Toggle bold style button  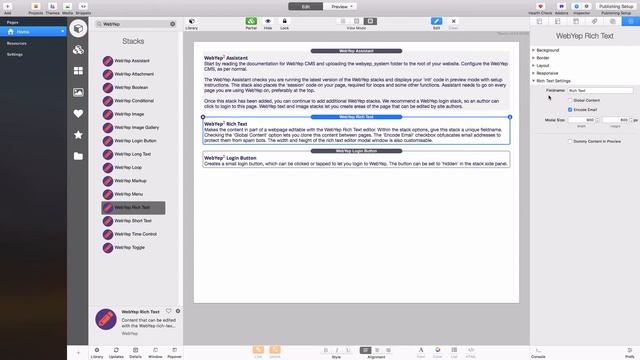click(326, 350)
